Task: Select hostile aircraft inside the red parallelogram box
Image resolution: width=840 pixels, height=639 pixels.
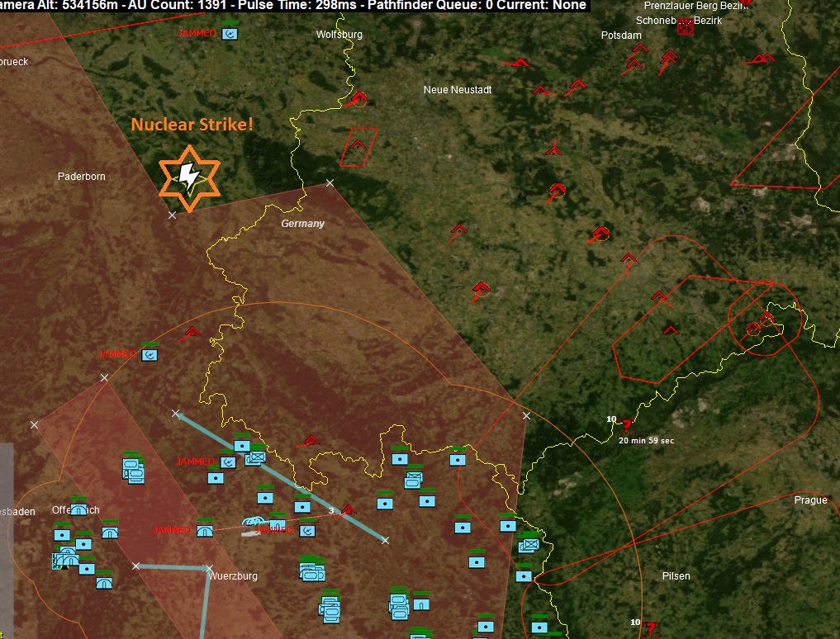Action: [358, 144]
